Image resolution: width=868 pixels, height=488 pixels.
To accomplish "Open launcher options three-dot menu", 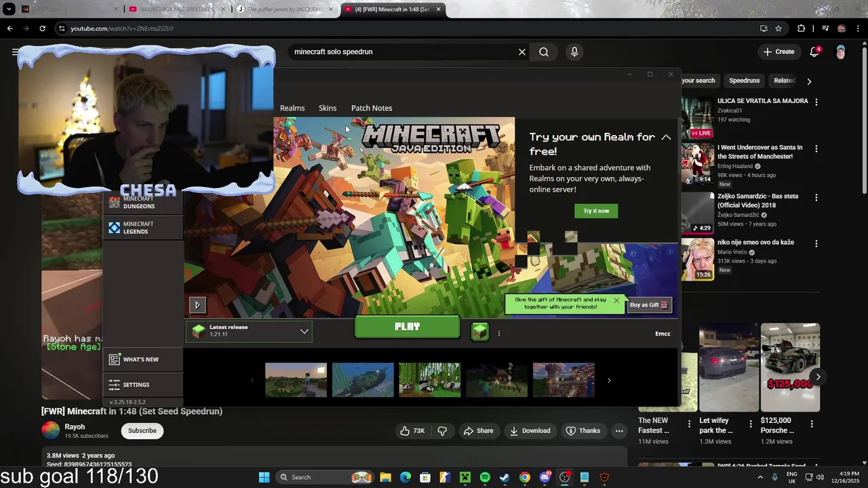I will tap(499, 333).
